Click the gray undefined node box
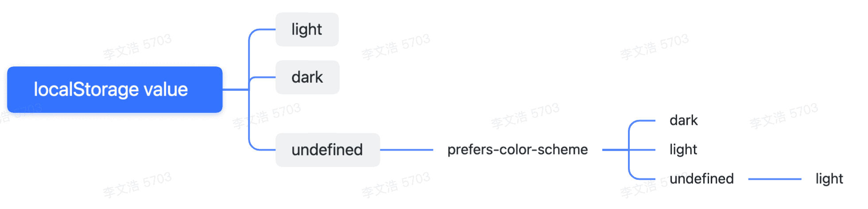 327,150
